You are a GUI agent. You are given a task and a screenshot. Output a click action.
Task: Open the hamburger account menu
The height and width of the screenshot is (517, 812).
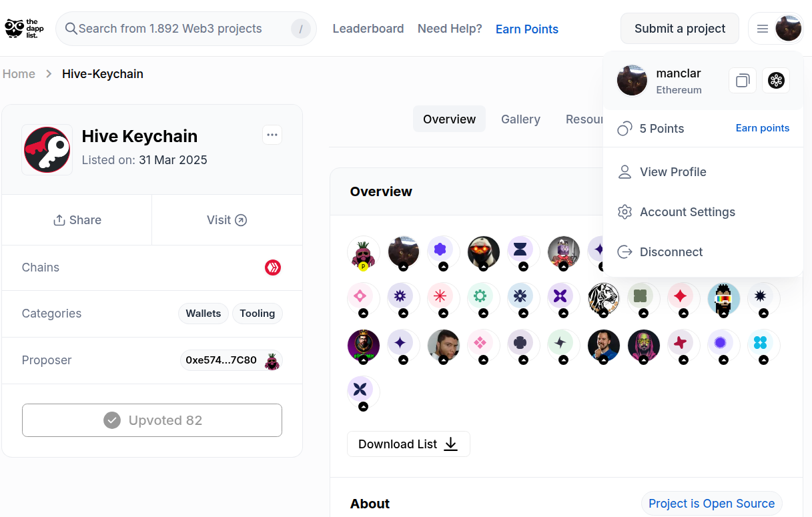pyautogui.click(x=763, y=29)
